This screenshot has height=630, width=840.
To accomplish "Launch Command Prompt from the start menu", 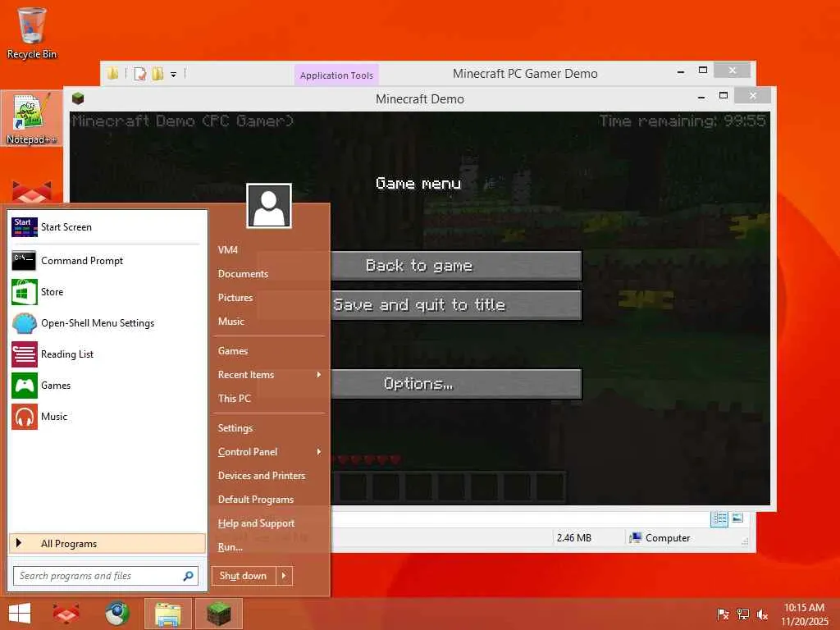I will coord(107,261).
